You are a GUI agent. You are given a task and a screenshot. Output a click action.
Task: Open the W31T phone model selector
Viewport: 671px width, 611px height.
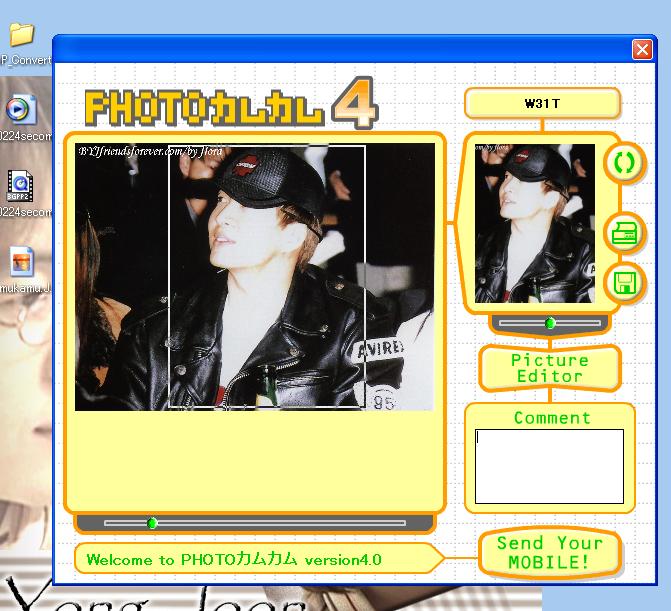coord(542,103)
